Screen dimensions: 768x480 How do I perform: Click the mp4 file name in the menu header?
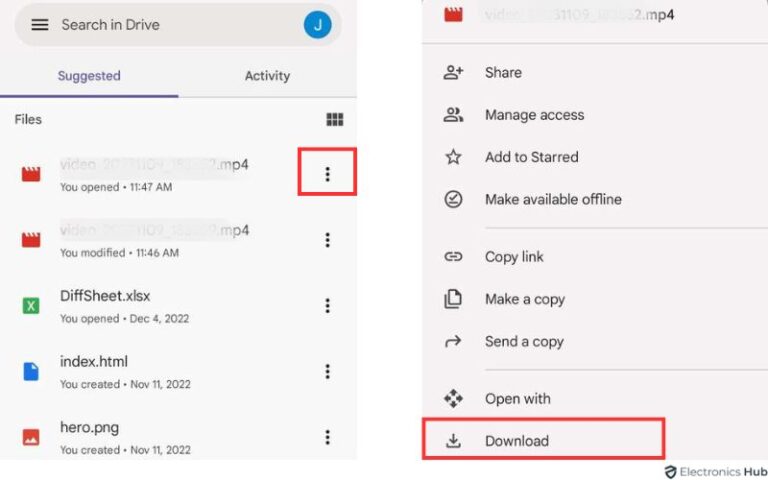(579, 14)
